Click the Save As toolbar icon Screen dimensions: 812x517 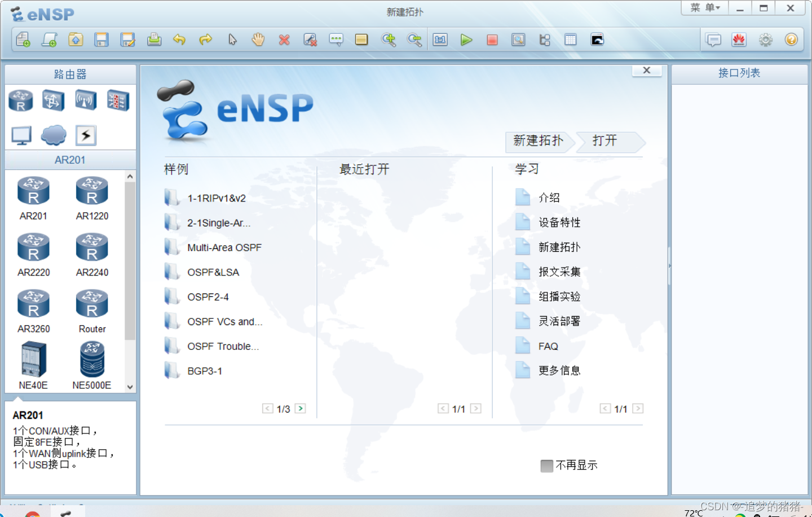(x=128, y=40)
